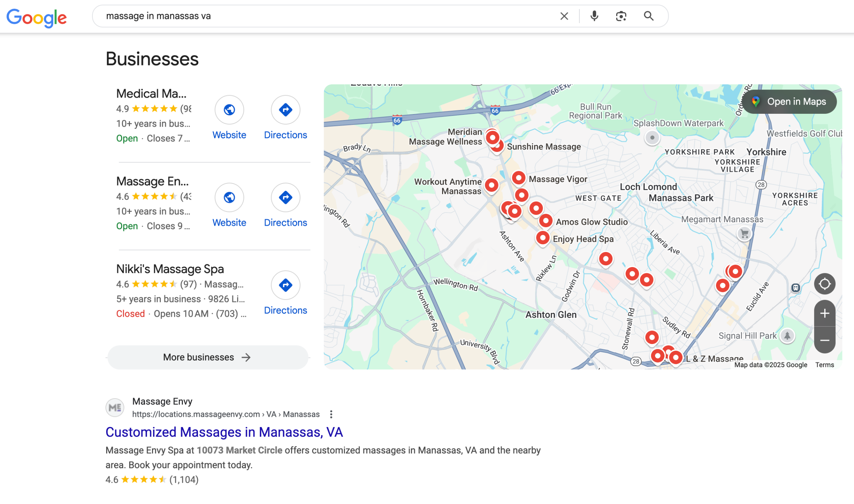Screen dimensions: 854x504
Task: Center map on my location icon
Action: point(824,284)
